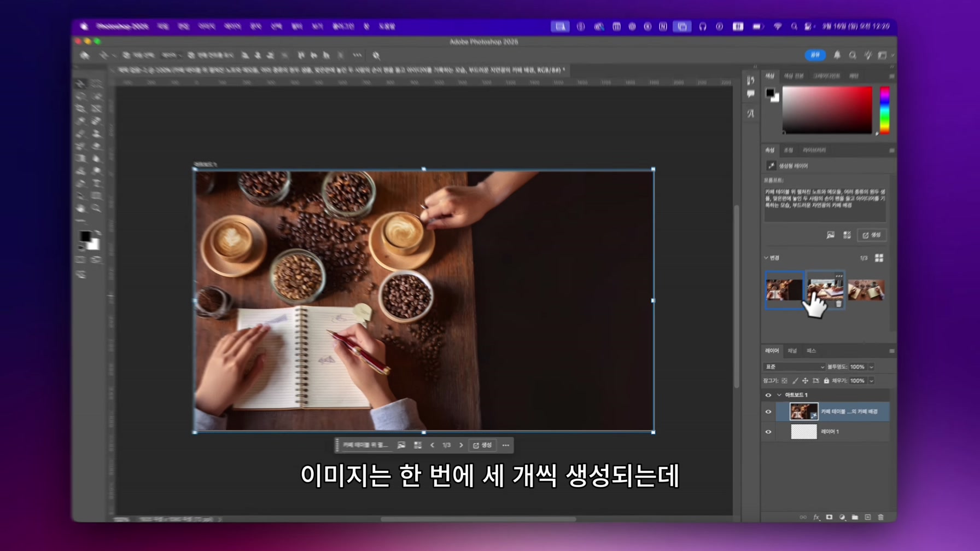Open the 불투명도 opacity dropdown arrow
This screenshot has width=980, height=551.
[x=871, y=367]
